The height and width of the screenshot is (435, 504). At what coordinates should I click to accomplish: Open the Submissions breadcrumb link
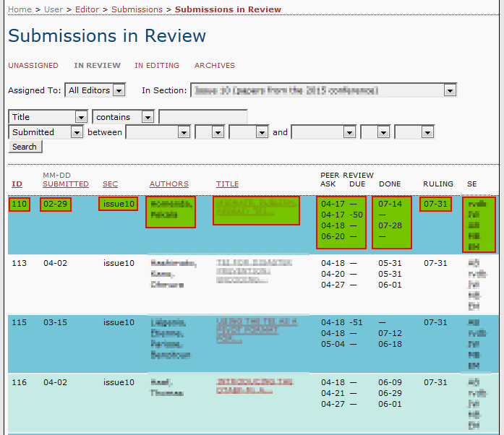click(x=137, y=9)
